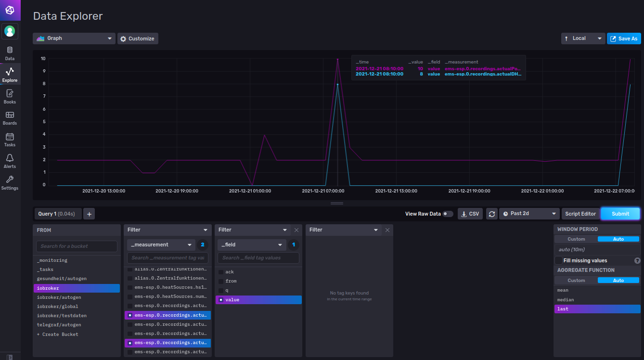Select the iobroker/testdaten bucket
The width and height of the screenshot is (644, 360).
pos(77,316)
